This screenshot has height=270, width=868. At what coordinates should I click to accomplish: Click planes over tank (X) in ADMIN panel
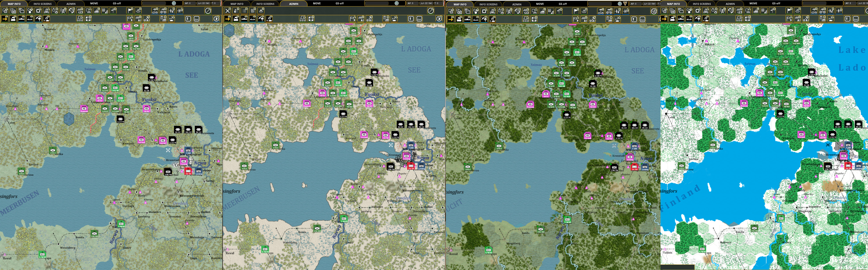pyautogui.click(x=394, y=19)
